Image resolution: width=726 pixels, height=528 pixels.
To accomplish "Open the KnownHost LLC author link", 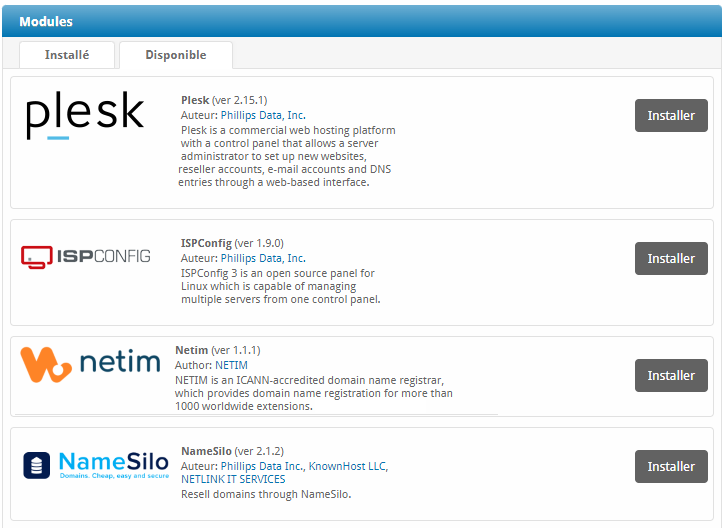I will 348,466.
